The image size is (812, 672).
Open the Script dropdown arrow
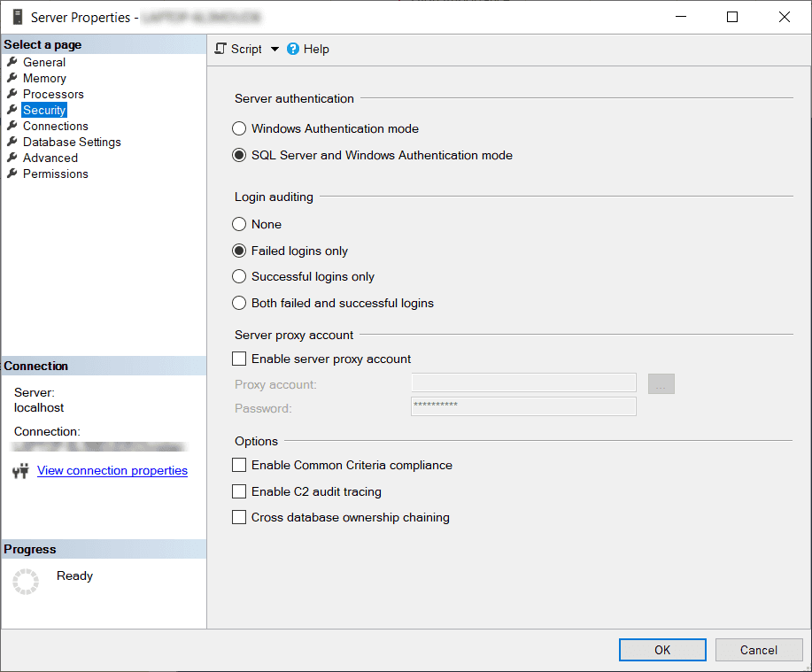[x=275, y=50]
